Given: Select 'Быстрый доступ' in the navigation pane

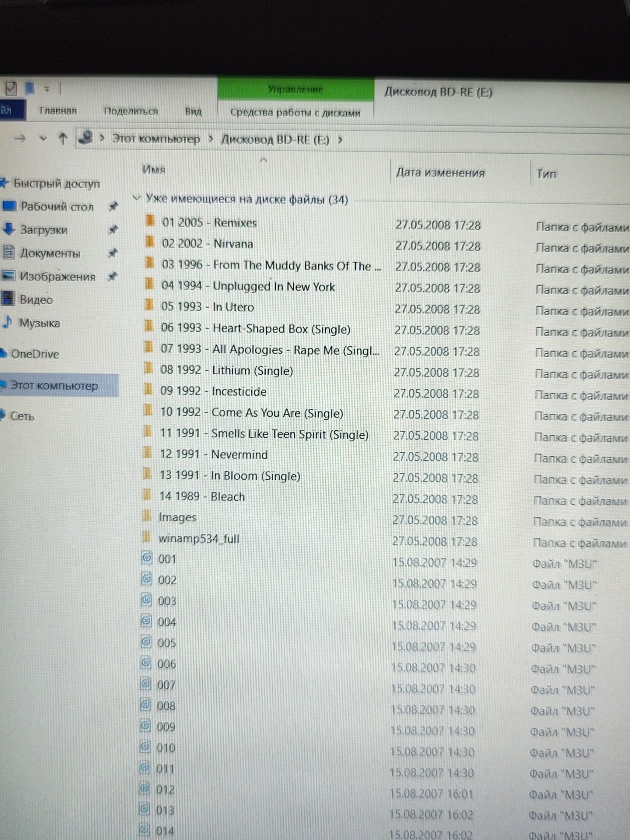Looking at the screenshot, I should (57, 183).
